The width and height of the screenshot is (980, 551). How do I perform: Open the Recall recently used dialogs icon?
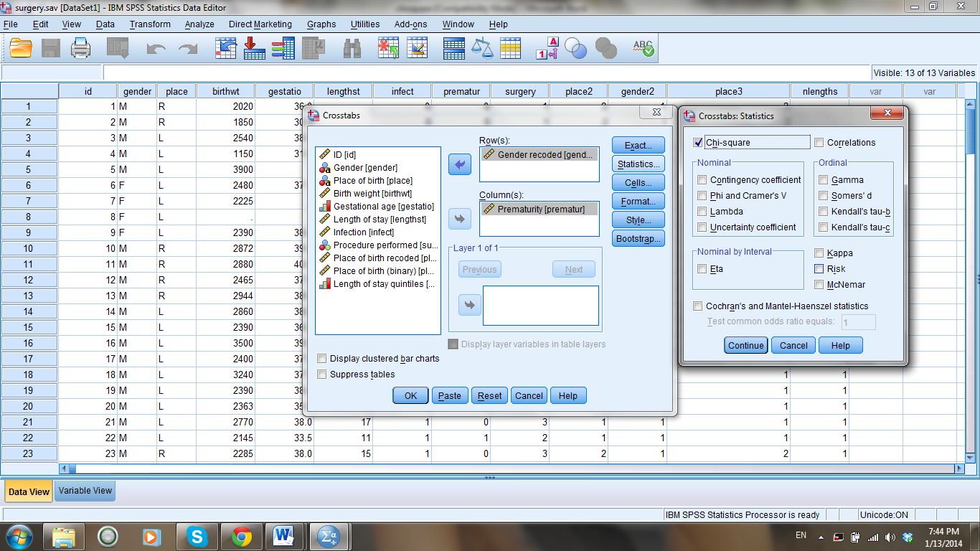pyautogui.click(x=118, y=48)
